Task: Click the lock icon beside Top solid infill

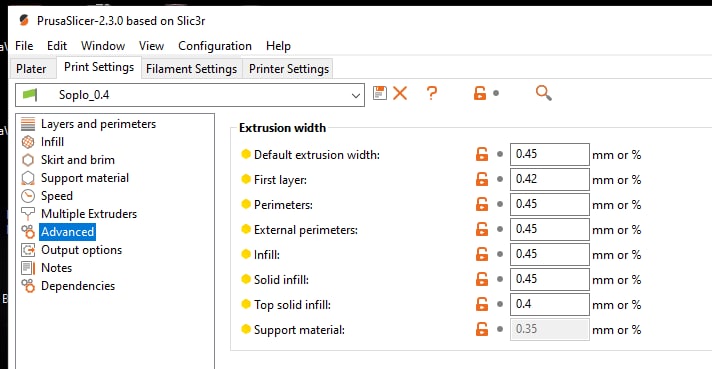Action: tap(482, 304)
